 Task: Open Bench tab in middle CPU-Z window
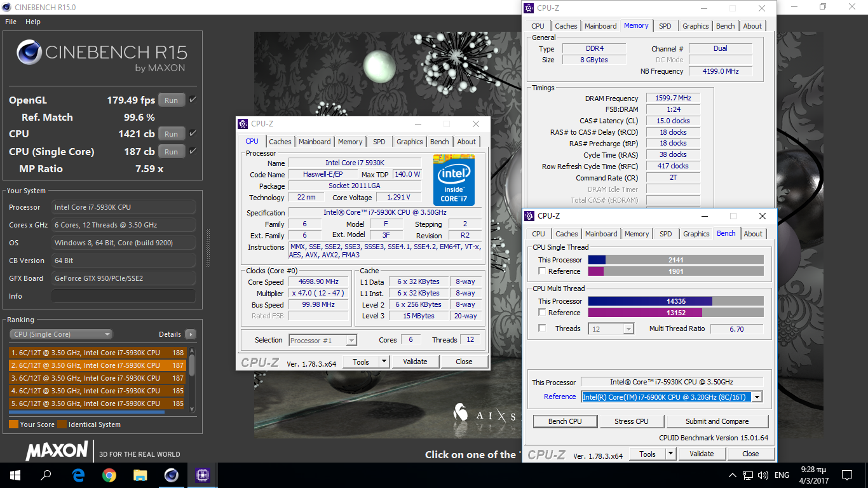click(440, 142)
